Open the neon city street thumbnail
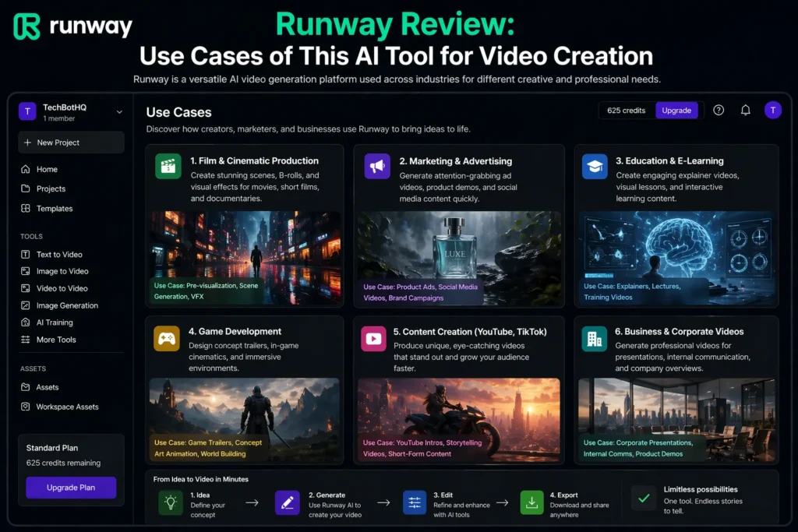This screenshot has width=798, height=532. pyautogui.click(x=245, y=258)
